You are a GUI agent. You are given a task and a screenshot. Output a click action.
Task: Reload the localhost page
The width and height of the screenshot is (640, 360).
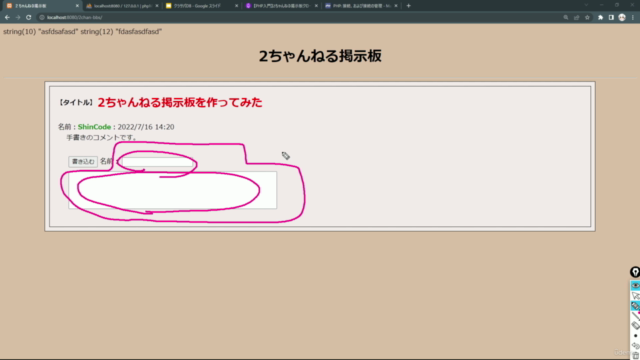coord(29,18)
